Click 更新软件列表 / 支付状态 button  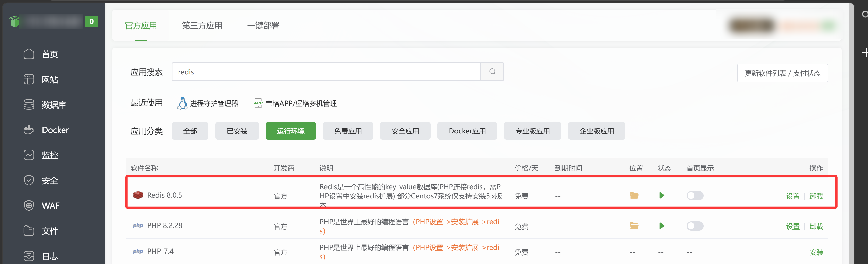[x=782, y=73]
